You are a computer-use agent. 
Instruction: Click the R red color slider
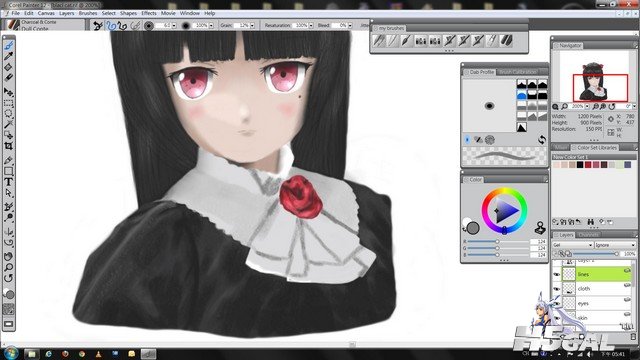pyautogui.click(x=498, y=242)
